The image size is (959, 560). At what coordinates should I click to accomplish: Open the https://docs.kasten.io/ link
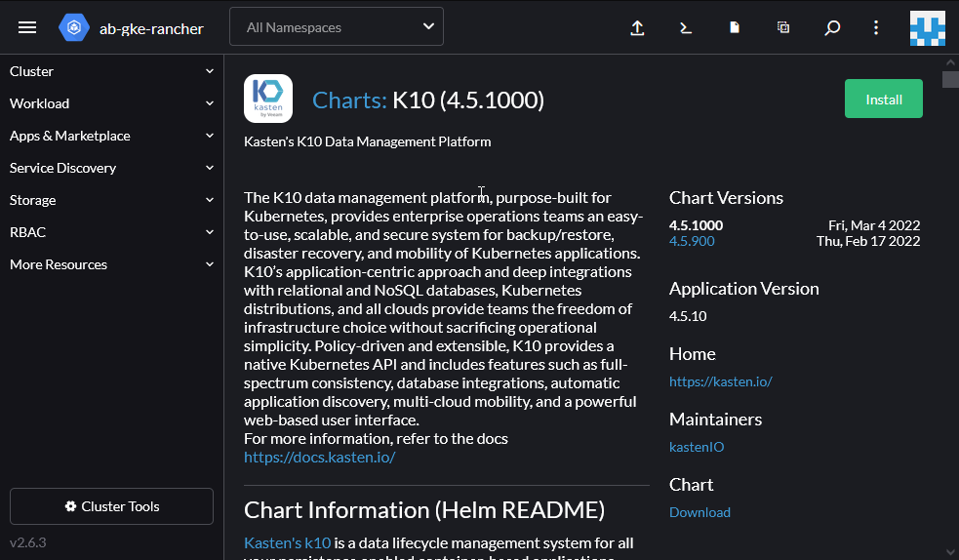(x=319, y=457)
